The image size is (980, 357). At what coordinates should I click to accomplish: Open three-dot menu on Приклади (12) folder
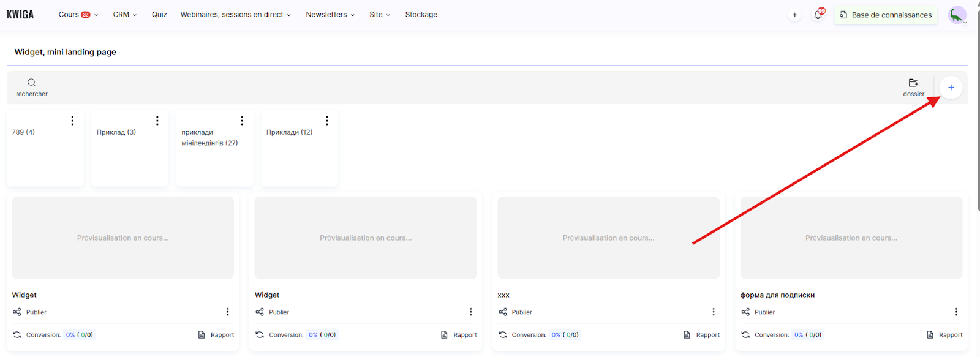(x=327, y=121)
